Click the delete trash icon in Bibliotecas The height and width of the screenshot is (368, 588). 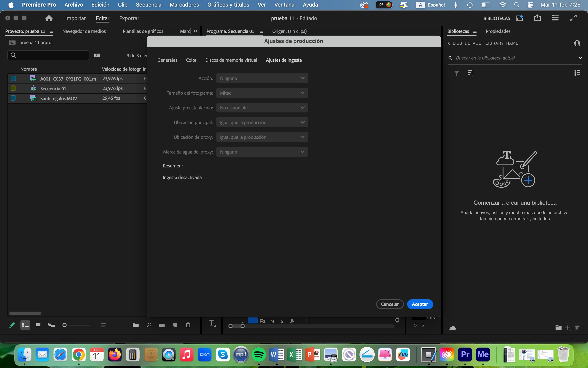point(578,328)
